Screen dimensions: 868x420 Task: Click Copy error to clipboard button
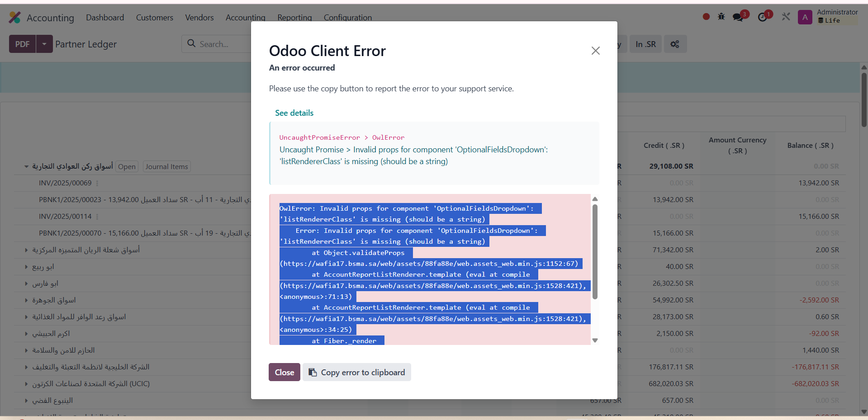pyautogui.click(x=356, y=372)
